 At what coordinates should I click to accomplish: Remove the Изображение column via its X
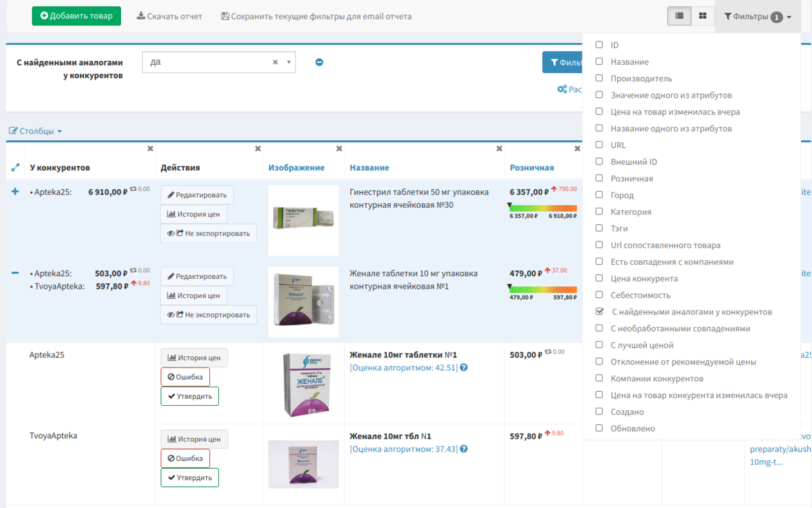[x=339, y=149]
